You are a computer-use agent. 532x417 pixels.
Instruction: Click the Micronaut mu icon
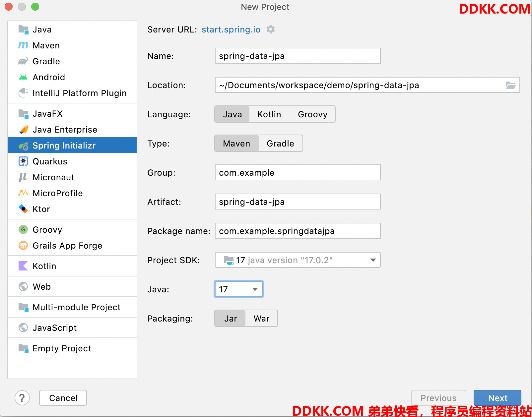click(23, 177)
